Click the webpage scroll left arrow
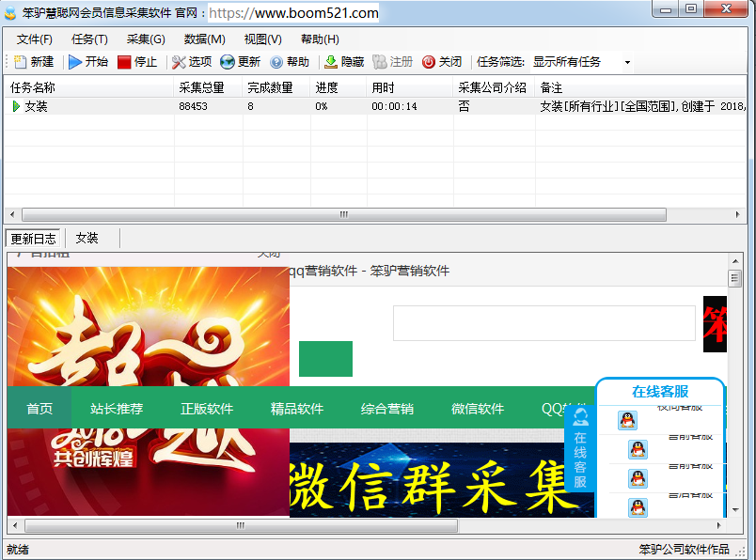756x560 pixels. (15, 525)
